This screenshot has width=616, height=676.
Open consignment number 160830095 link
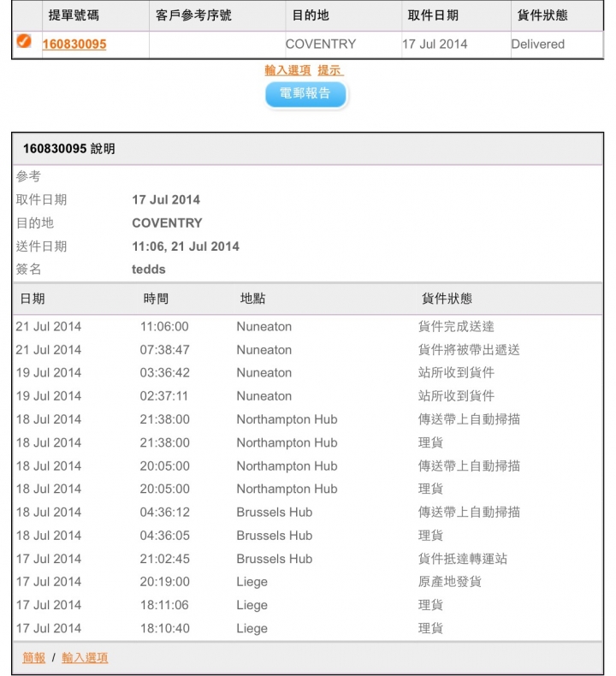coord(74,44)
